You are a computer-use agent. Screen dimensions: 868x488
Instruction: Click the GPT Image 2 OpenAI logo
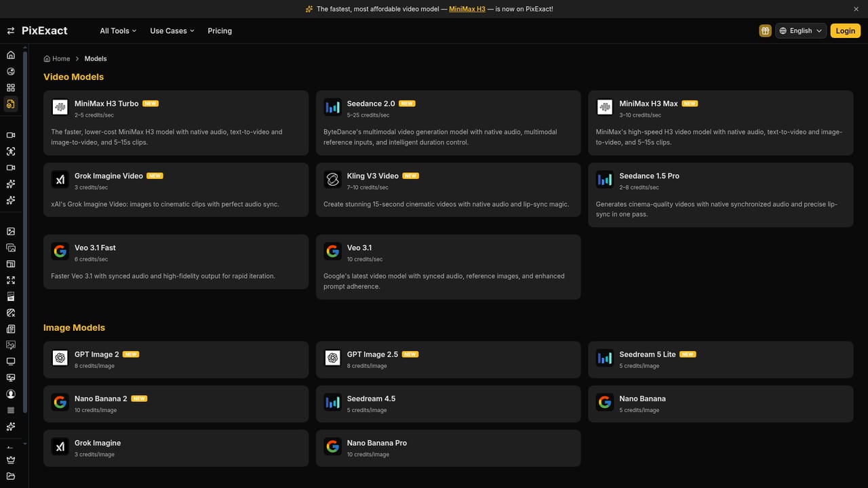(x=60, y=358)
